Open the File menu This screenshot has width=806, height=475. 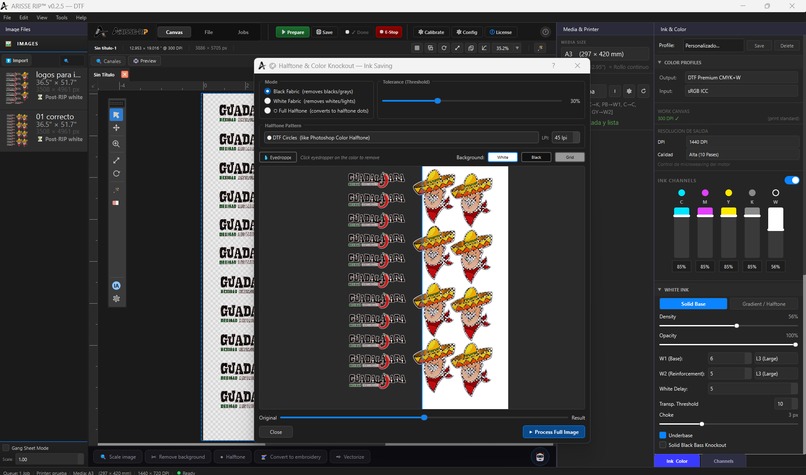pyautogui.click(x=7, y=17)
